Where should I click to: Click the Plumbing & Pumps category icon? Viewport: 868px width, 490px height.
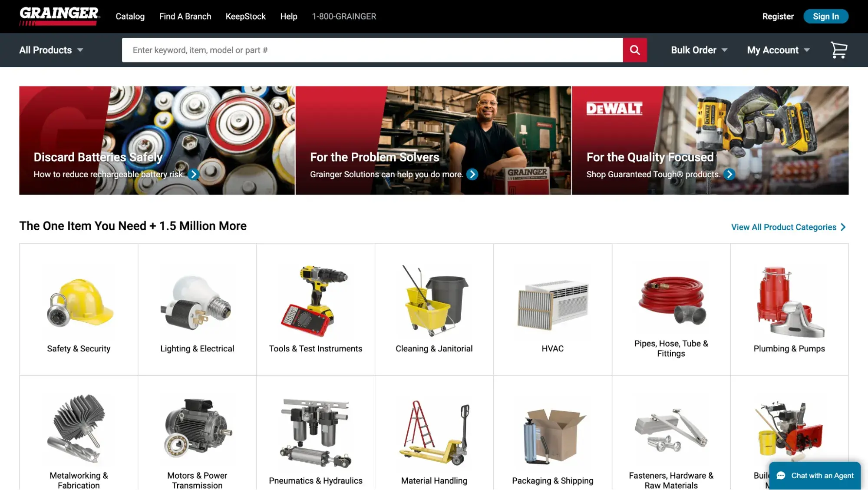pos(789,301)
